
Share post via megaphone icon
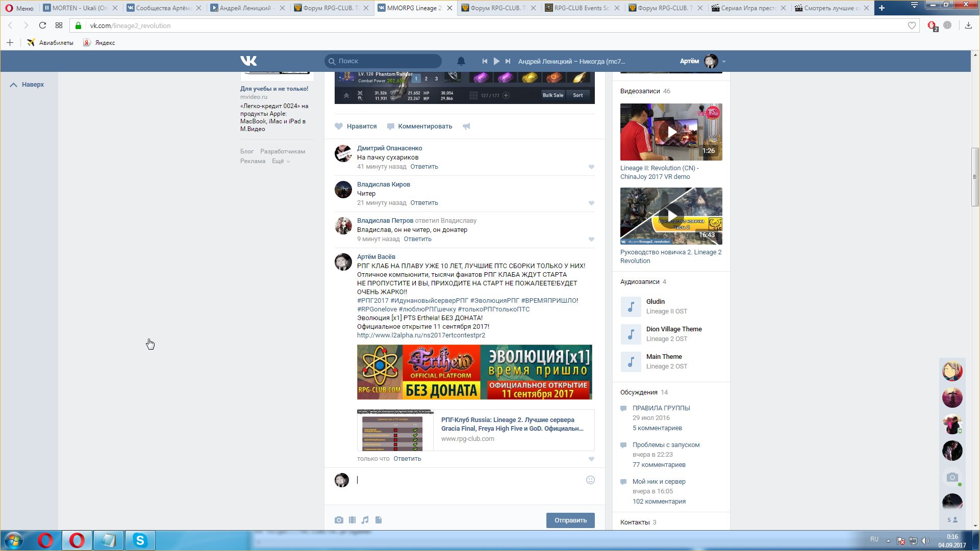click(x=466, y=126)
